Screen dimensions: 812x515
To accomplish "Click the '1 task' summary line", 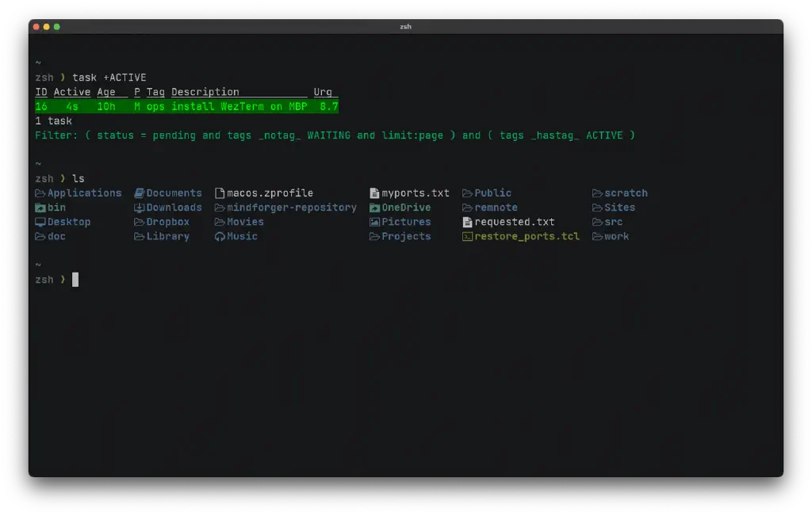I will (53, 121).
